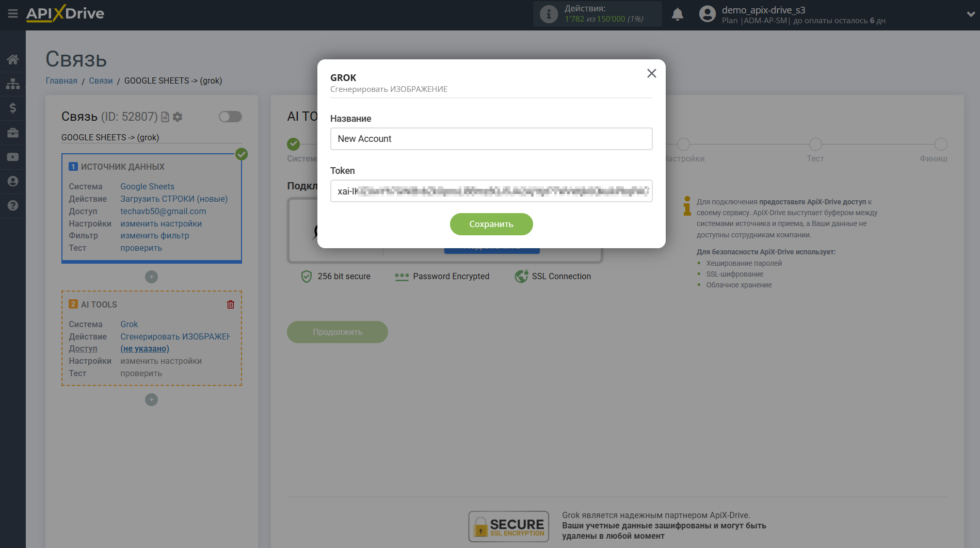Screen dimensions: 980x548
Task: Delete the AI TOOLS block via trash icon
Action: coord(230,304)
